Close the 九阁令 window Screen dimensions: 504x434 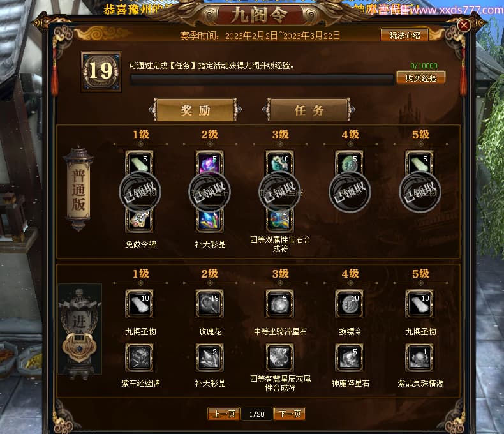coord(464,25)
